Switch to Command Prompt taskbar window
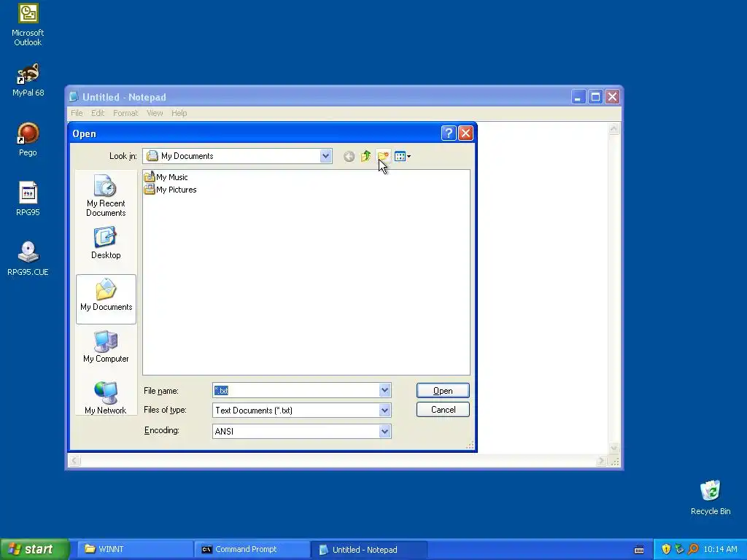Viewport: 747px width, 560px height. click(x=252, y=549)
